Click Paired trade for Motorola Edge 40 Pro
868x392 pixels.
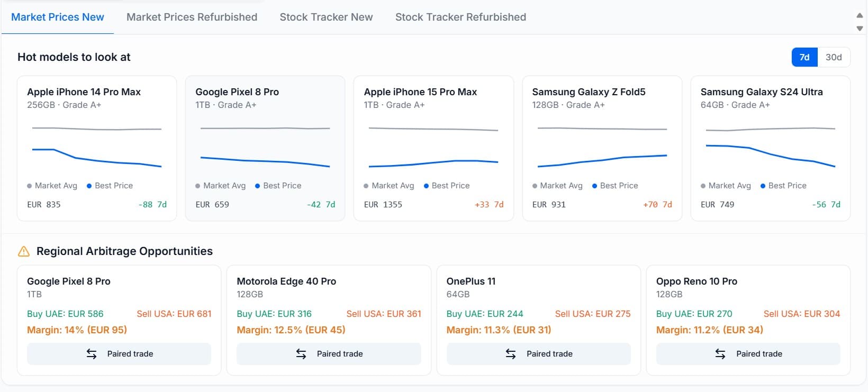pyautogui.click(x=329, y=354)
